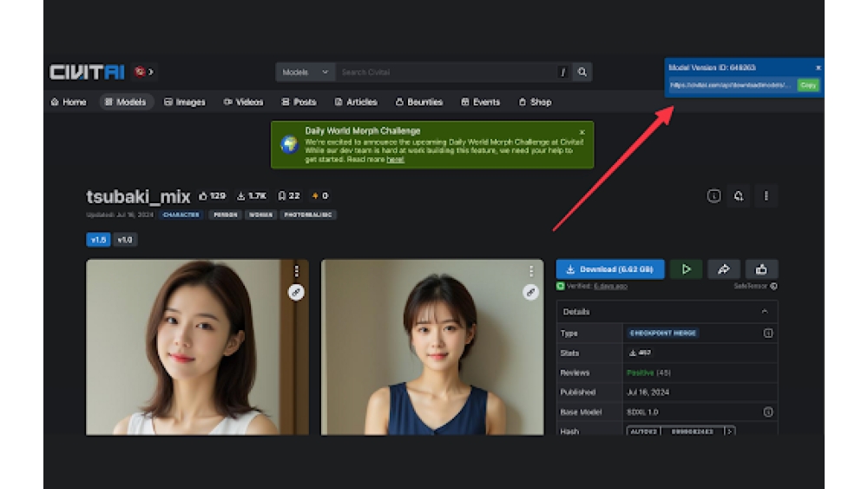Open the second preview image thumbnail
The height and width of the screenshot is (489, 868).
pos(432,347)
